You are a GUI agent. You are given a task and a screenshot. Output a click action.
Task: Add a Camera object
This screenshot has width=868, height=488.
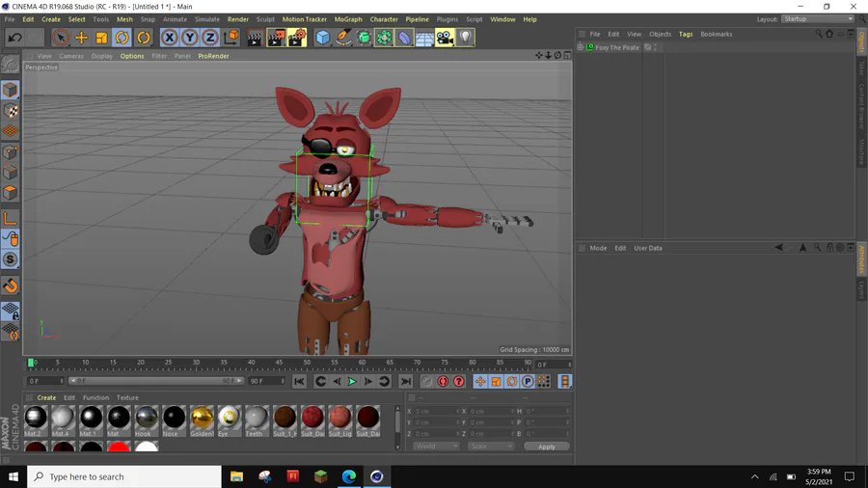[445, 38]
